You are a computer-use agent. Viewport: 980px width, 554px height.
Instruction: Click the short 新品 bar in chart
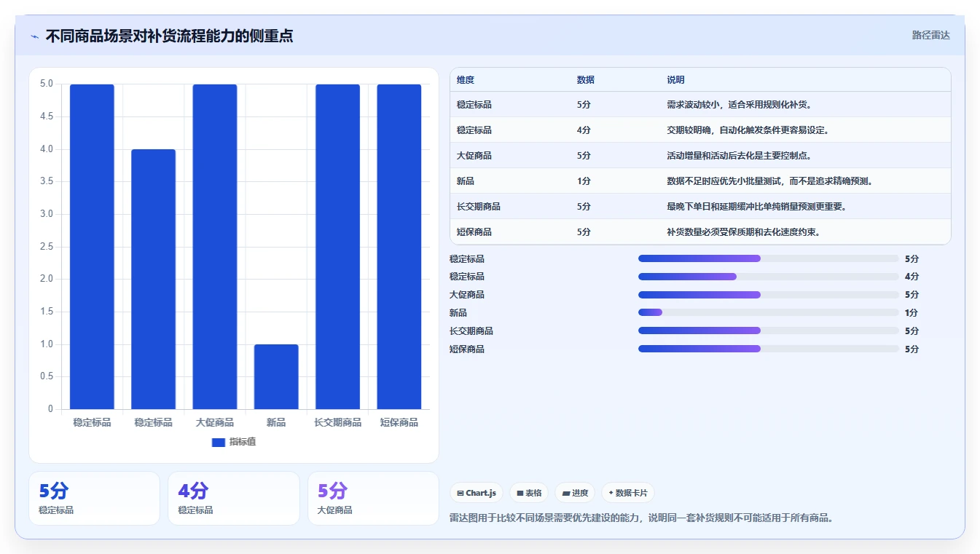(276, 376)
